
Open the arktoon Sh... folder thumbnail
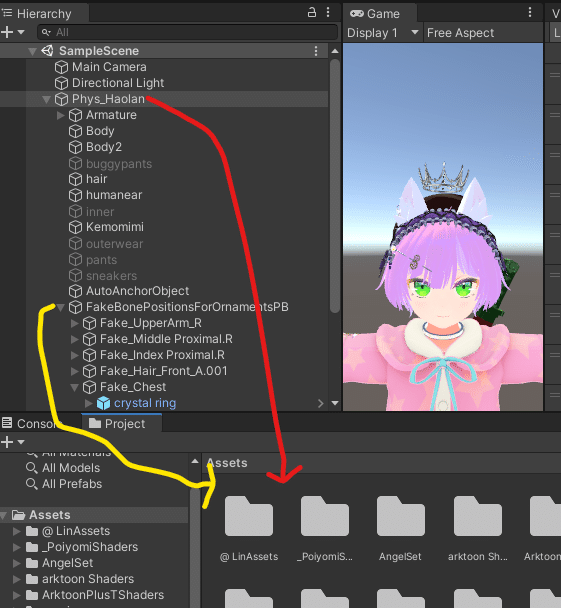coord(478,516)
